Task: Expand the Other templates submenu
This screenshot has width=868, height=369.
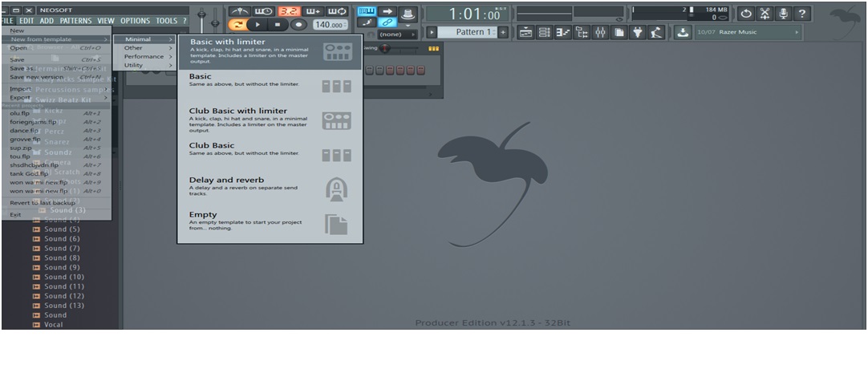Action: (x=145, y=48)
